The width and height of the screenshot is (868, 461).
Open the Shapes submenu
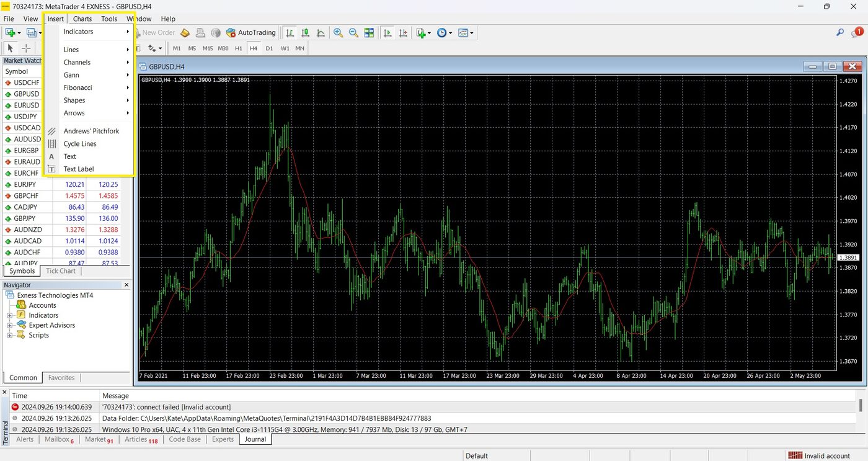coord(89,101)
